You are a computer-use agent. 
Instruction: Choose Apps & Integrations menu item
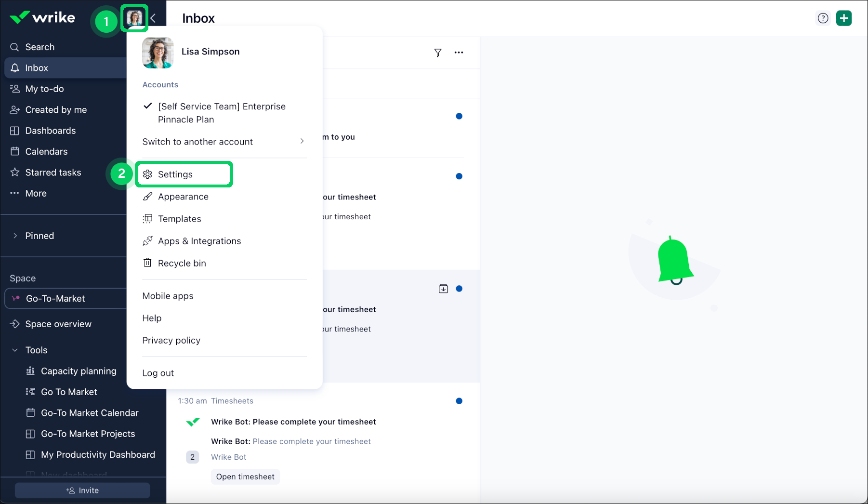click(x=199, y=241)
